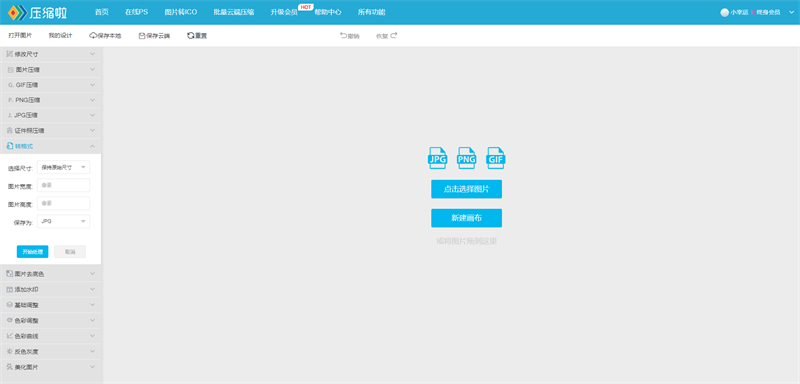The image size is (800, 384).
Task: Expand the 图片去底色 section with its chevron
Action: pyautogui.click(x=92, y=274)
